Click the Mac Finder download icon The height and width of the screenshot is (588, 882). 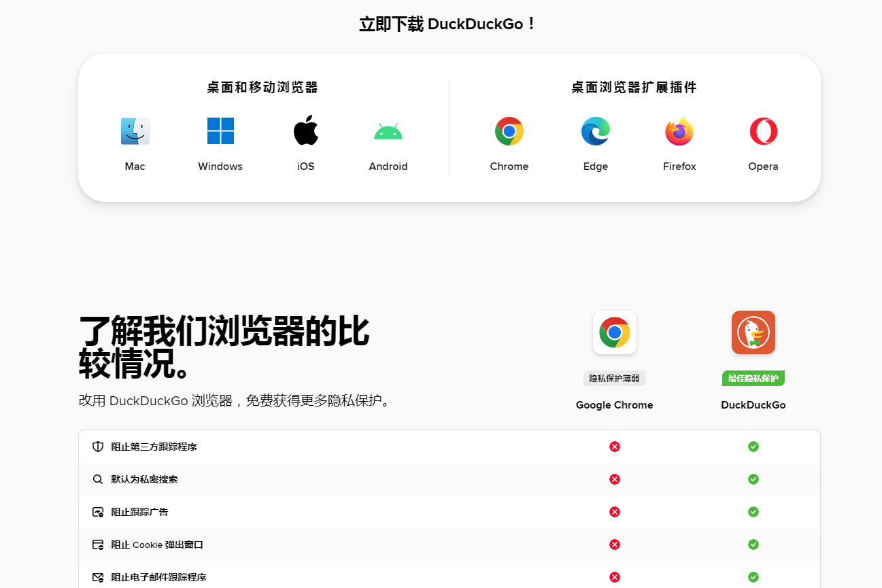point(135,131)
